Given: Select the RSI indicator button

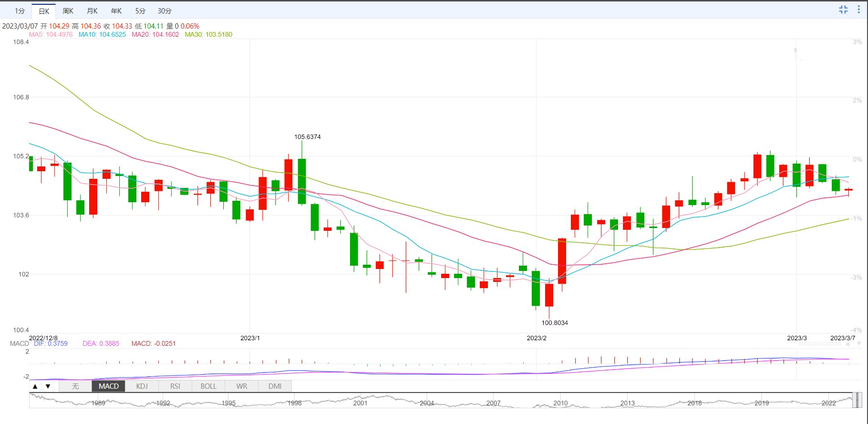Looking at the screenshot, I should [175, 386].
